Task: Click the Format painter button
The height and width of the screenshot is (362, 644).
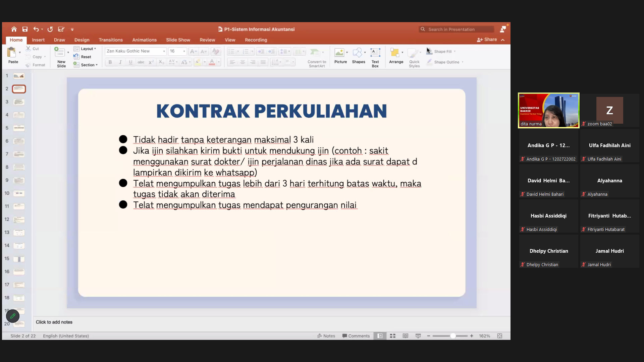Action: [36, 65]
